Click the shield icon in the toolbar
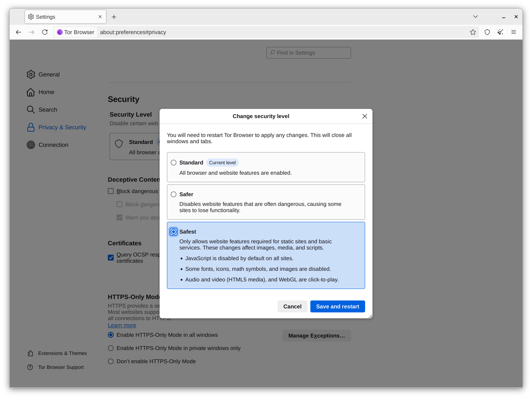This screenshot has width=532, height=398. pos(487,32)
